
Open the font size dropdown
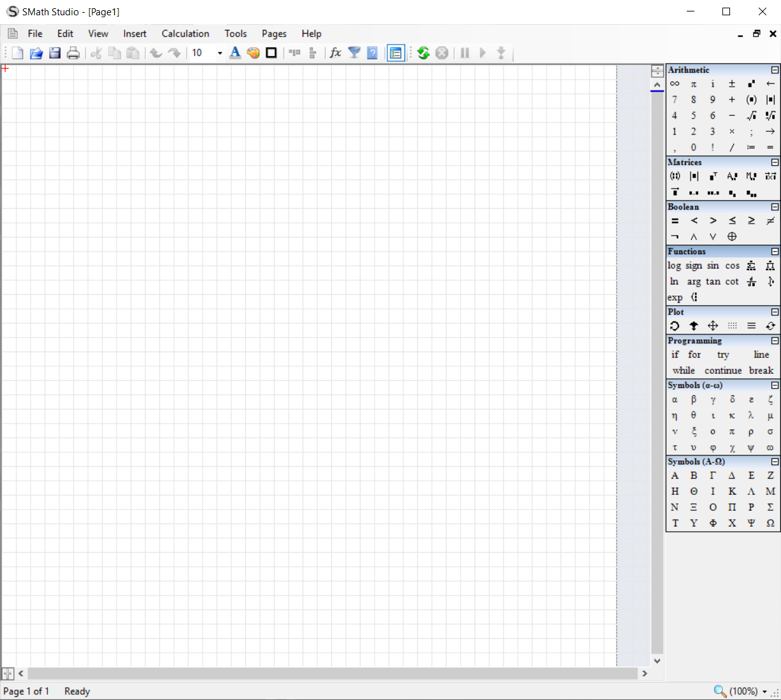[219, 53]
